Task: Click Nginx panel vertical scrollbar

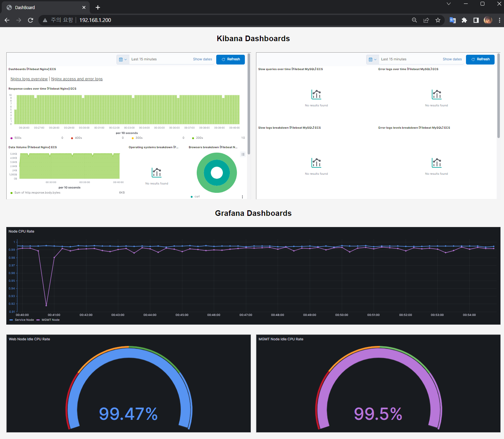Action: click(x=249, y=104)
